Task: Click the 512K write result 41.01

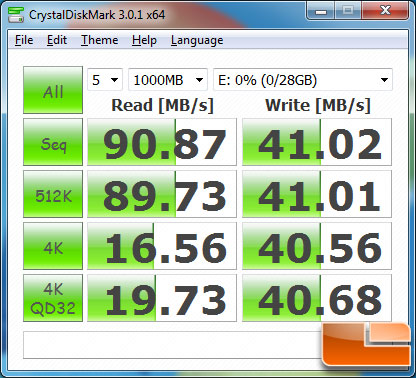Action: click(317, 194)
